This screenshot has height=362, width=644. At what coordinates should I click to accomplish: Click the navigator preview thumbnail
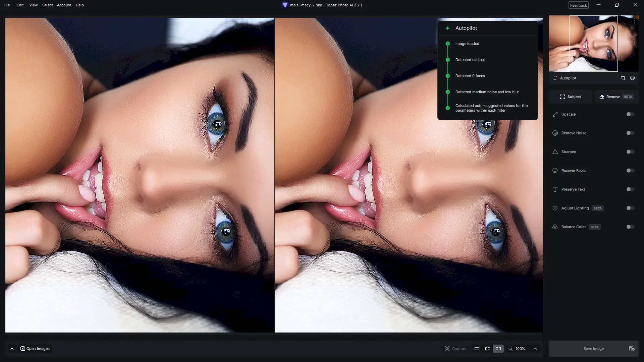593,44
